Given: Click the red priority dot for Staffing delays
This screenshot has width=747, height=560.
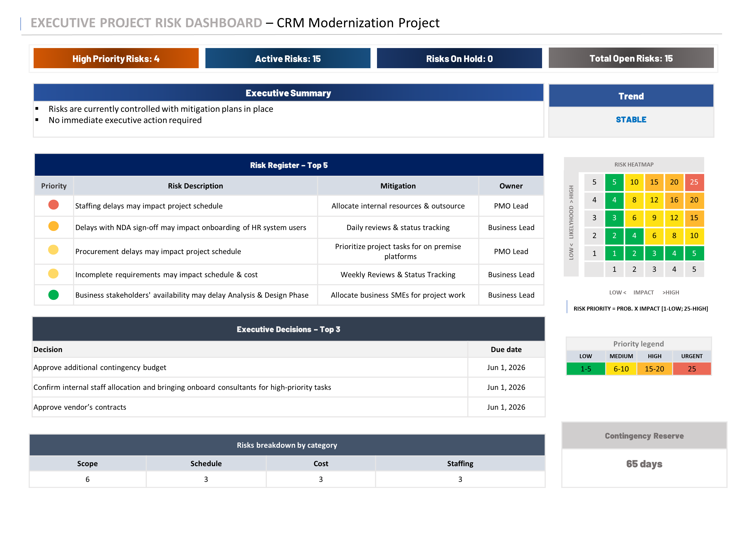Looking at the screenshot, I should [53, 205].
